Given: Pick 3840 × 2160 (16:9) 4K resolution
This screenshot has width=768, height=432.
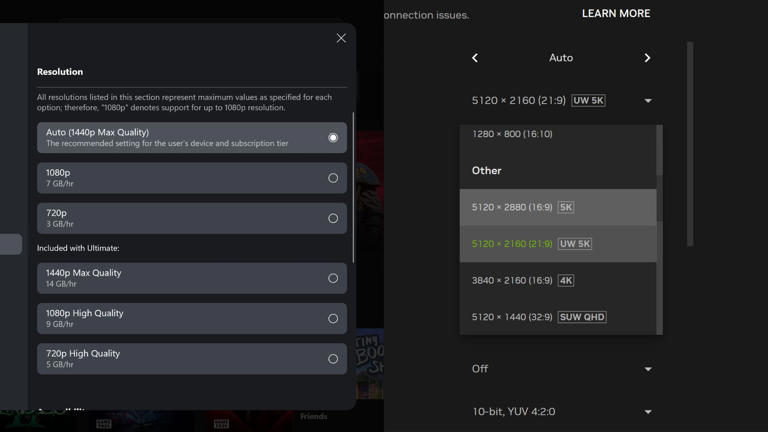Looking at the screenshot, I should coord(558,281).
